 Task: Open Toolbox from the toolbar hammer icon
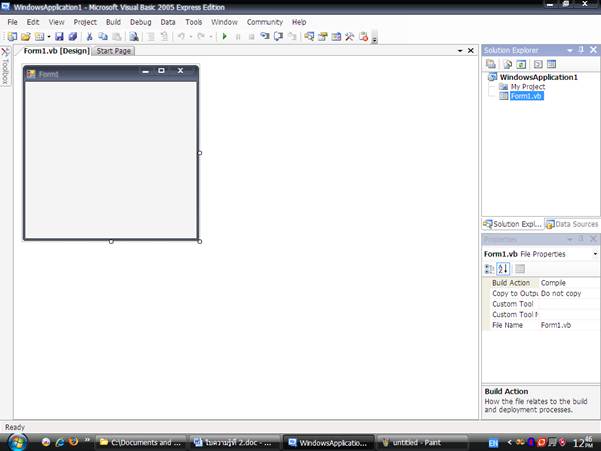click(x=350, y=36)
